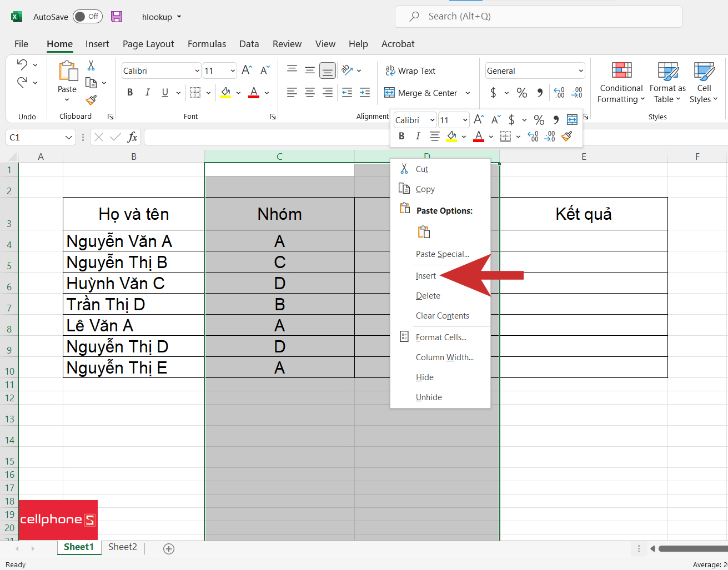
Task: Open Format Cells from context menu
Action: (x=440, y=337)
